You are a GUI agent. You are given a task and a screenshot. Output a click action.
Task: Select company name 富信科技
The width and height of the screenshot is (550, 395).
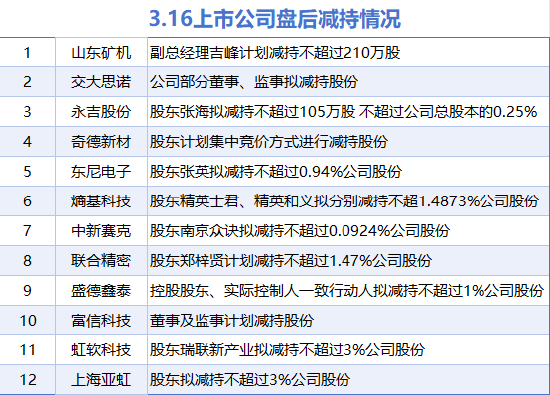[101, 320]
